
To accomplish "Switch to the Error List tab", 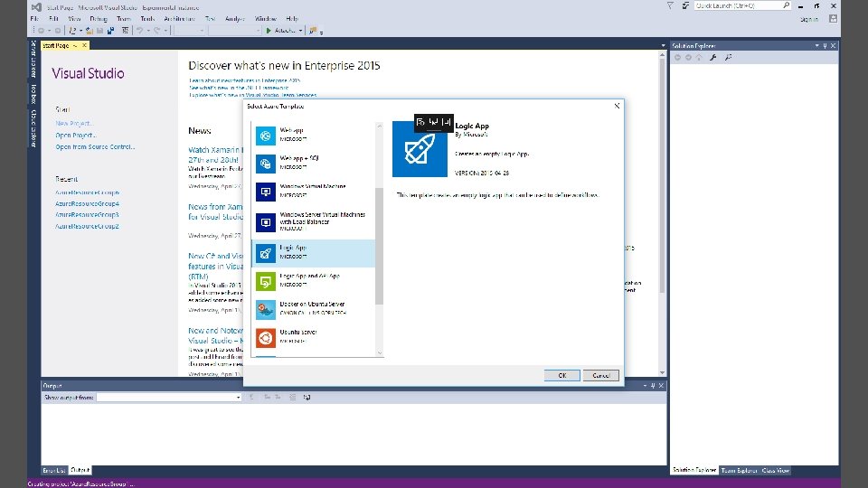I will (53, 470).
